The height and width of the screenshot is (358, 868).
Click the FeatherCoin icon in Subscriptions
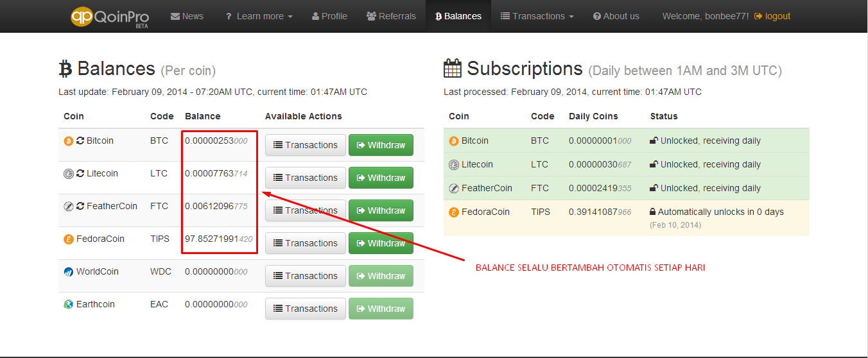(454, 188)
